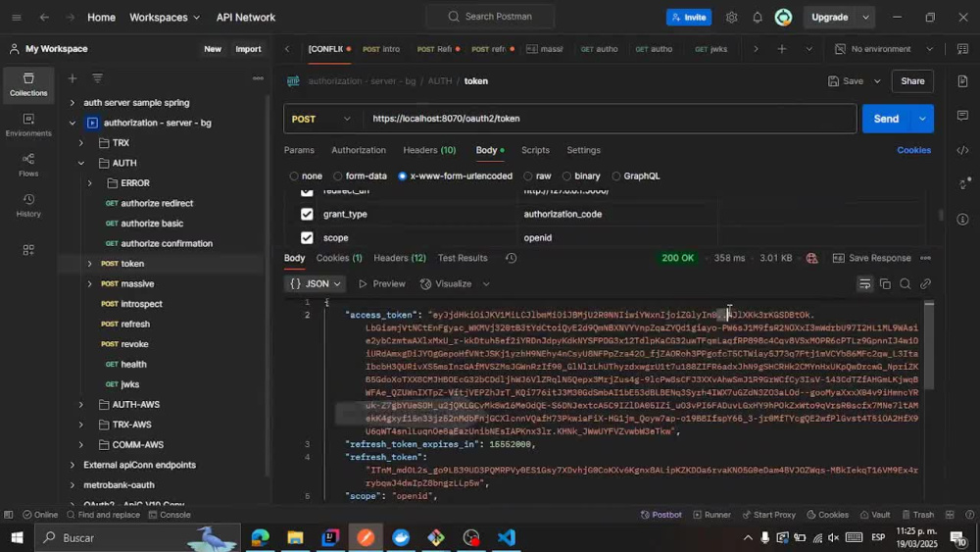Viewport: 980px width, 552px height.
Task: Toggle word wrap in response
Action: [865, 283]
